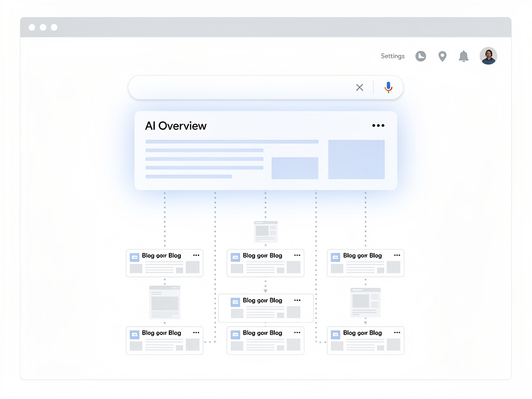Click the small blue rectangle below the AI Overview text

tap(295, 168)
